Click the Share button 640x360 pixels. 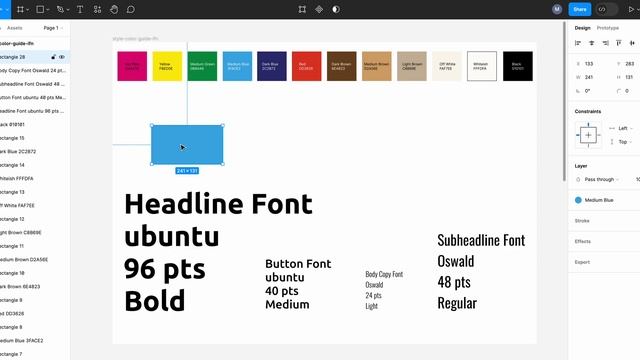[580, 9]
